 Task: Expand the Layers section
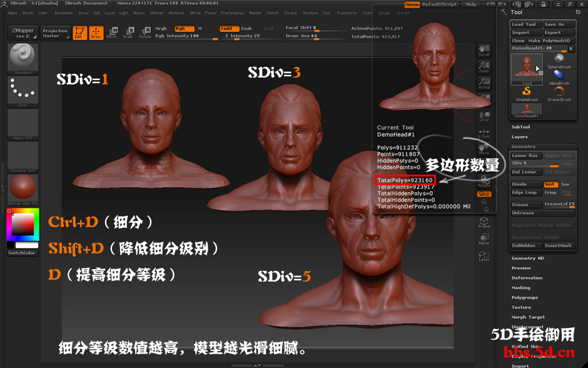pyautogui.click(x=519, y=137)
